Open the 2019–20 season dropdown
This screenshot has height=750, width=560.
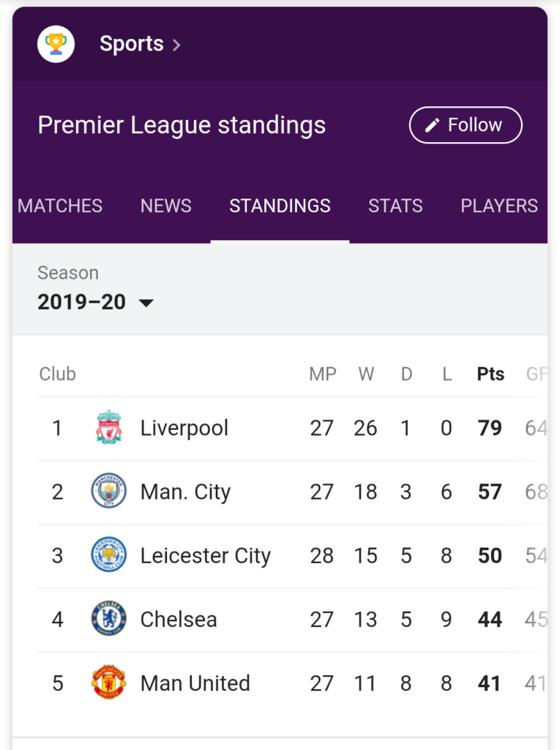coord(96,302)
